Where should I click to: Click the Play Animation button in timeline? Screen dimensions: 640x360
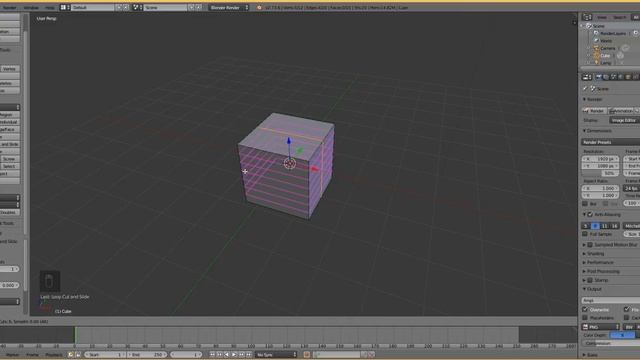click(234, 355)
